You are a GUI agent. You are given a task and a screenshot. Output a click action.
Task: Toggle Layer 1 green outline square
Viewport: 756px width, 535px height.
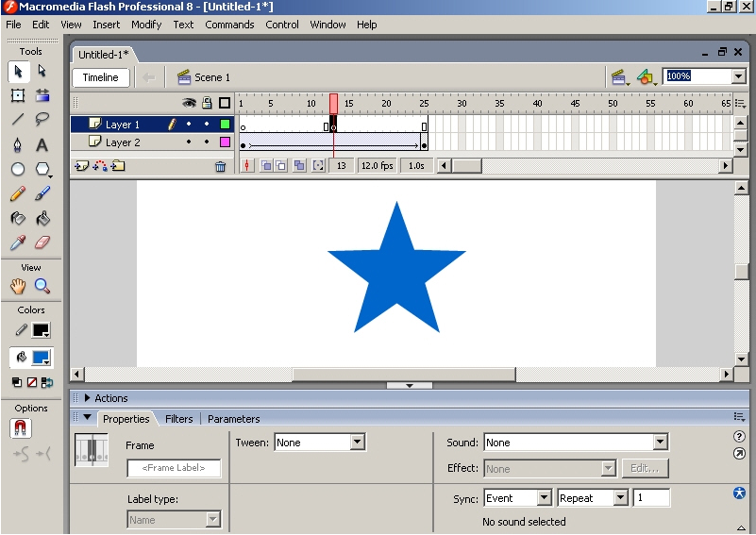pos(225,125)
